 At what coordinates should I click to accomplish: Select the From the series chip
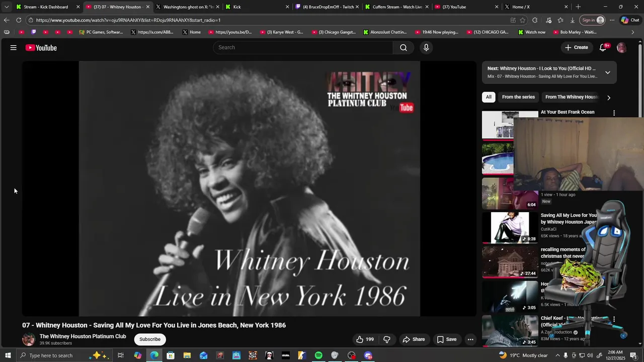(x=518, y=97)
